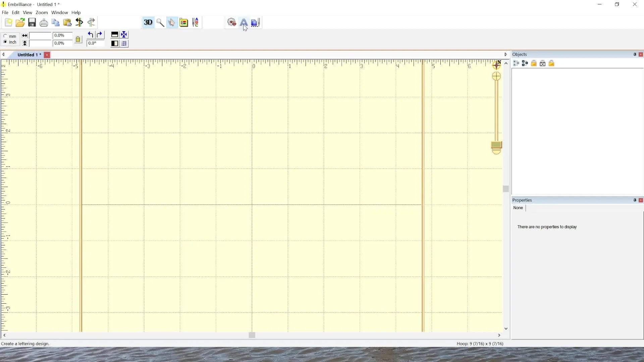Screen dimensions: 644x362
Task: Toggle the aspect ratio lock padlock
Action: click(78, 40)
